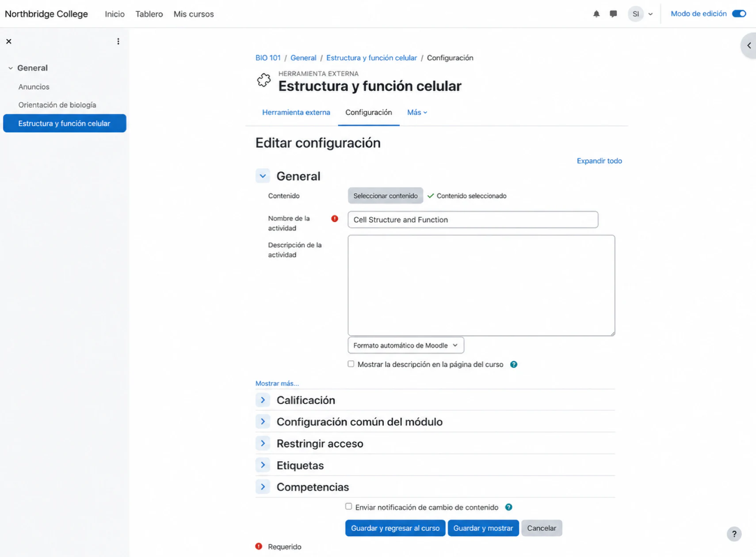The image size is (756, 557).
Task: Check Mostrar la descripción en la página del curso
Action: click(351, 364)
